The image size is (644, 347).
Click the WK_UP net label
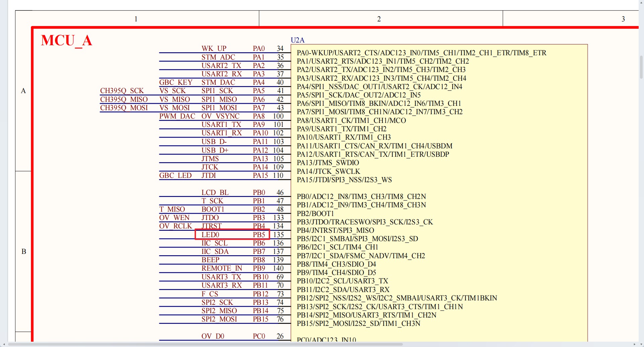tap(214, 49)
